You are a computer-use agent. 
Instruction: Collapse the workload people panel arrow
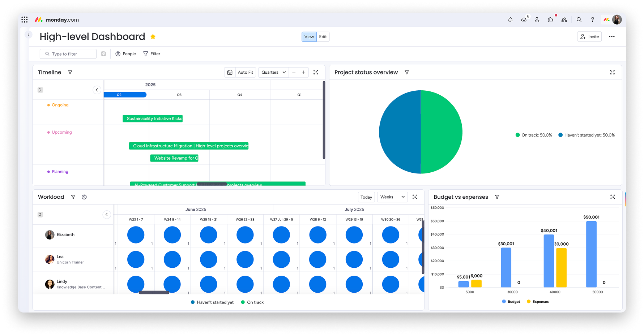point(107,215)
